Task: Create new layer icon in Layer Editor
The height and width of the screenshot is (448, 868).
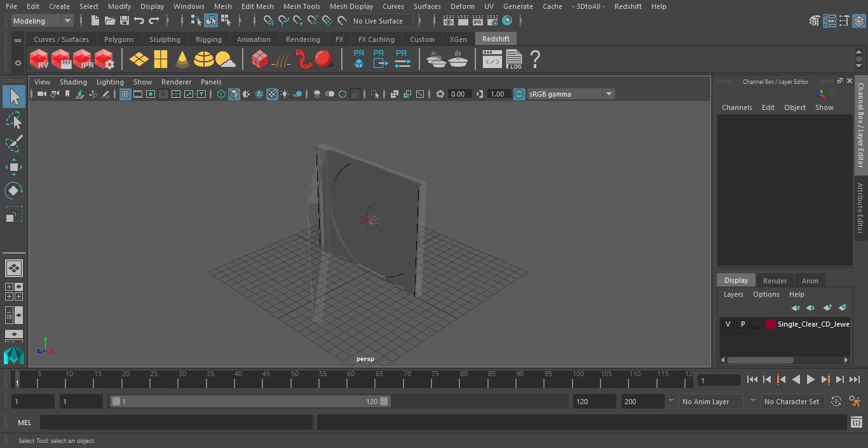Action: coord(827,308)
